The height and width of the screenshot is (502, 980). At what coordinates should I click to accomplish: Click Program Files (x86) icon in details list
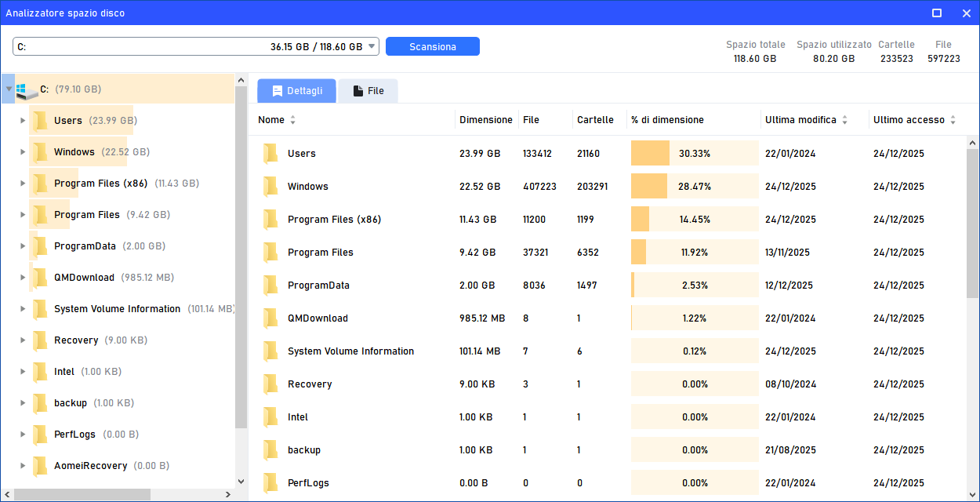click(x=270, y=220)
